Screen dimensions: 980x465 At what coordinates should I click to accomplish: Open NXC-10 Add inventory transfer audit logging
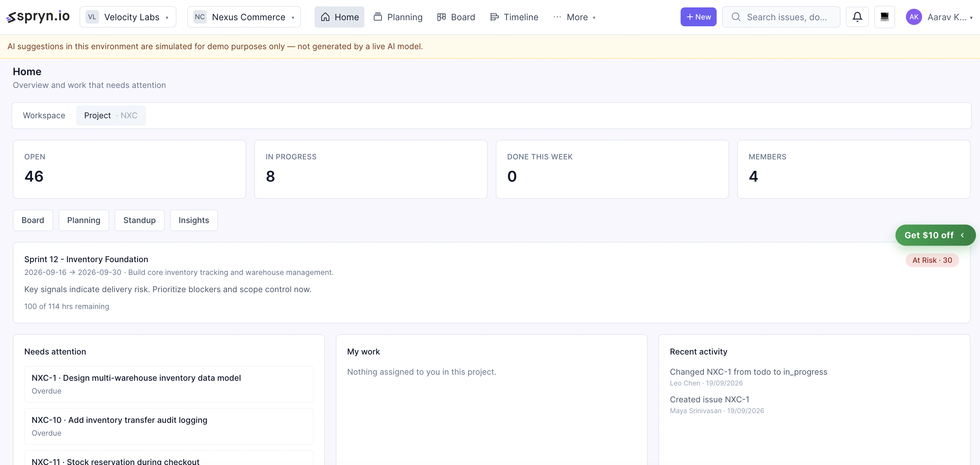click(168, 426)
